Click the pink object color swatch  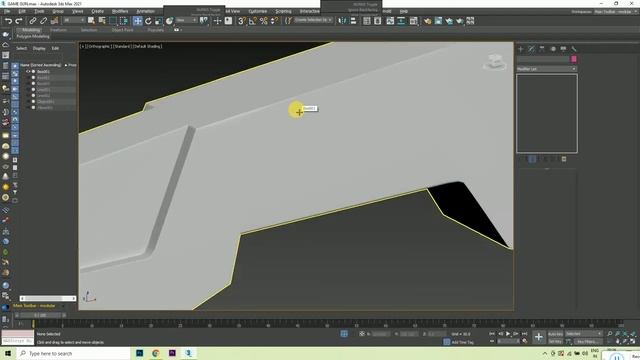[x=574, y=60]
